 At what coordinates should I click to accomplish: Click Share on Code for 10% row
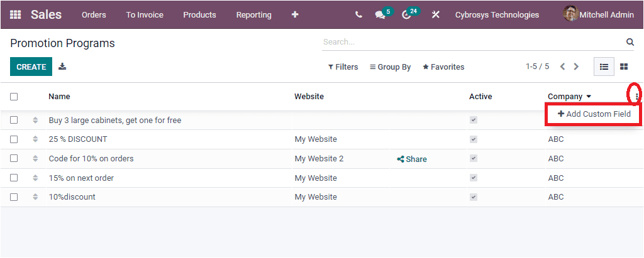(x=412, y=159)
